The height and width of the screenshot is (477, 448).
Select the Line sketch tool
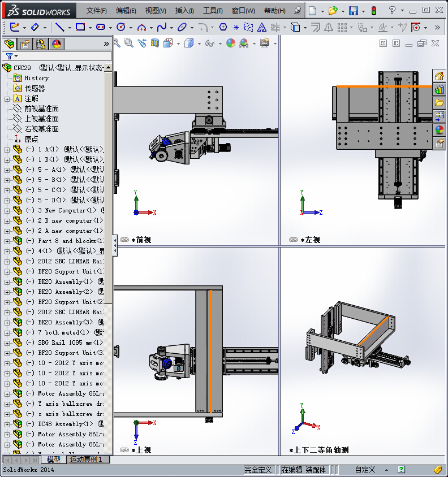[x=60, y=27]
